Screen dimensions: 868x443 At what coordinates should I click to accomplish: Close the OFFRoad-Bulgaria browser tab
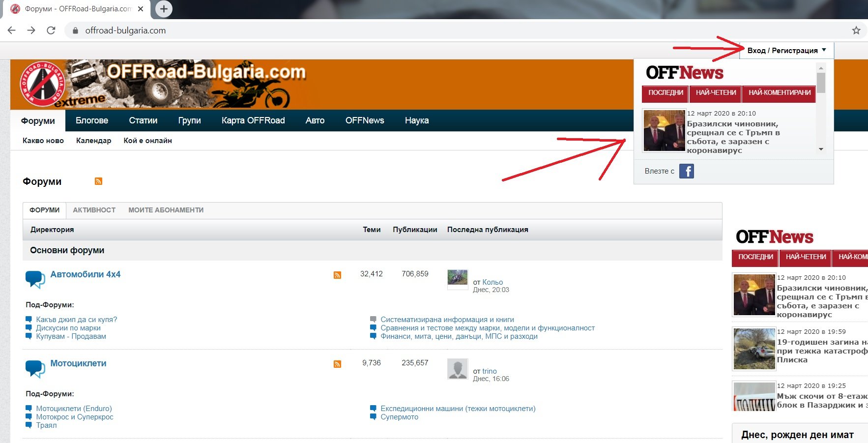[141, 9]
